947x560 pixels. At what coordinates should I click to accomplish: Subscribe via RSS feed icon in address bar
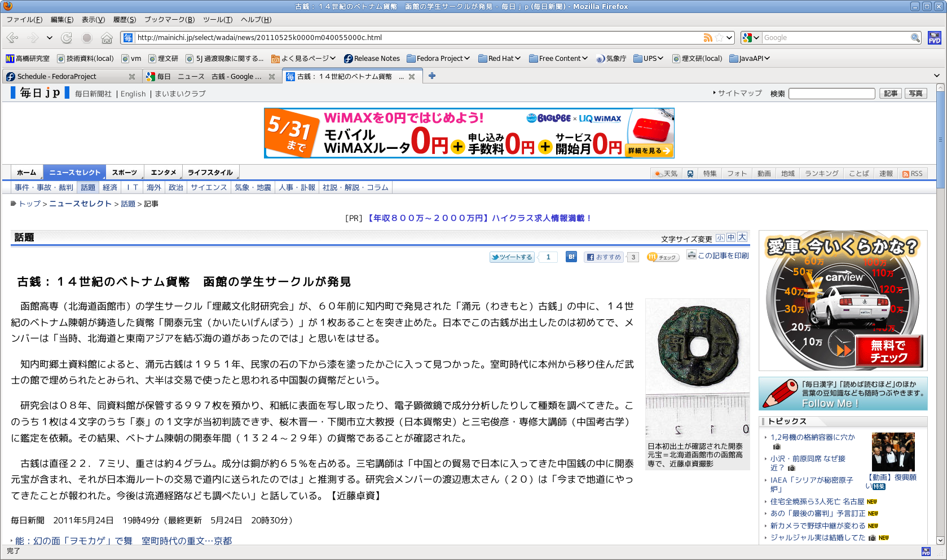tap(708, 38)
